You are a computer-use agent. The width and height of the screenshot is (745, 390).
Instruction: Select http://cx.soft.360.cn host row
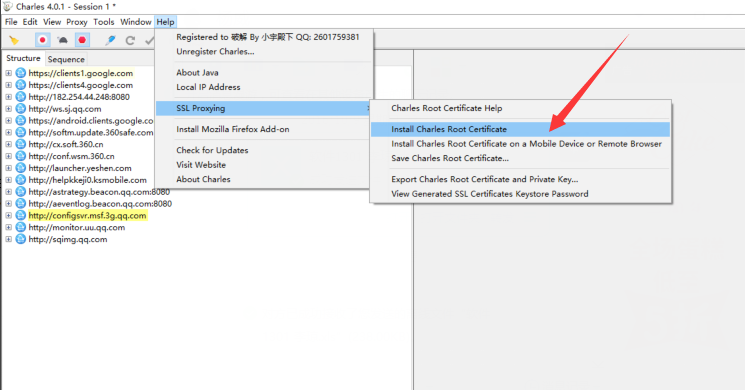[x=66, y=144]
